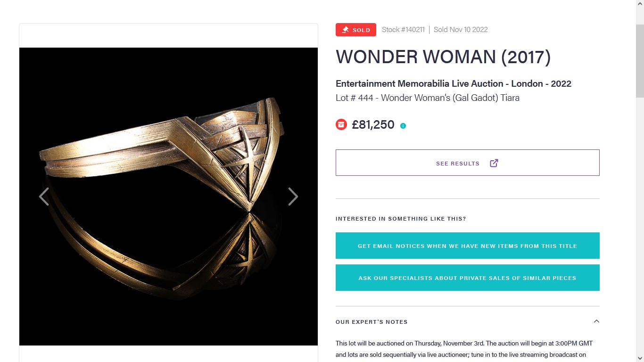Viewport: 644px width, 362px height.
Task: Click the external link icon in See Results
Action: click(x=494, y=163)
